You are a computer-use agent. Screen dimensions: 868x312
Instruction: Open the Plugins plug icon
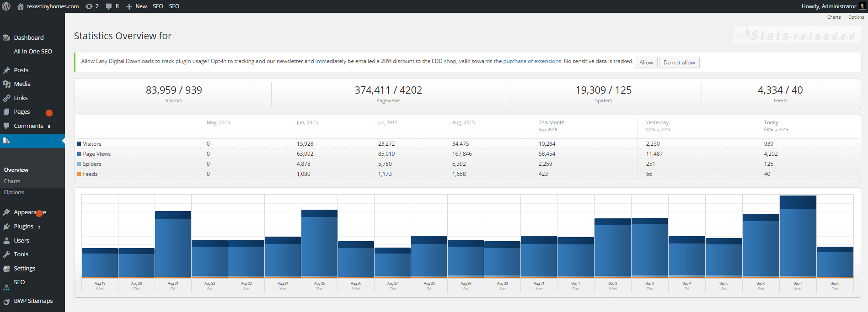coord(6,227)
